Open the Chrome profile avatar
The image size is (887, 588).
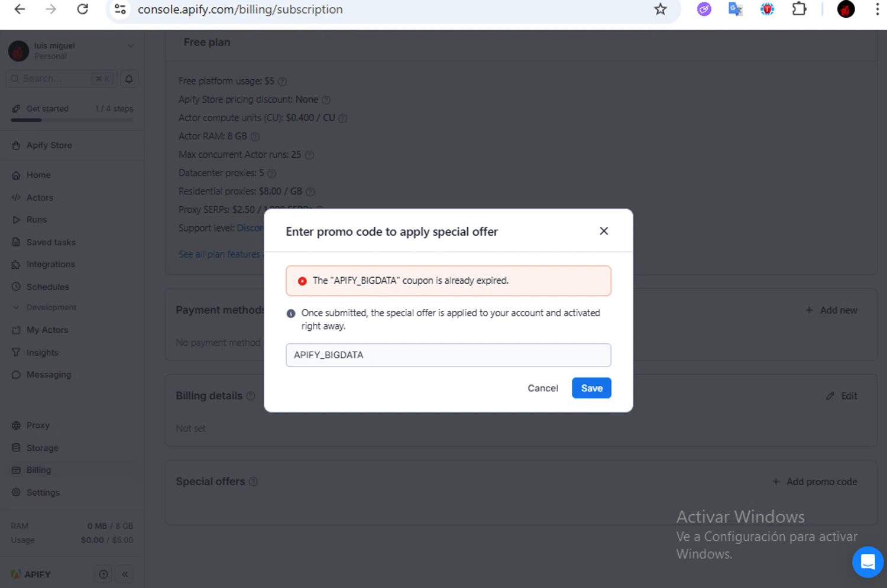click(846, 9)
